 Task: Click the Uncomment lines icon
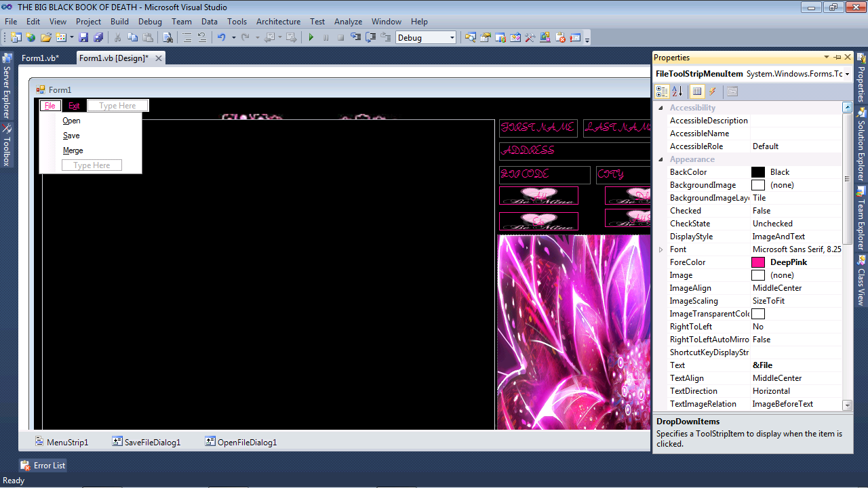coord(202,38)
